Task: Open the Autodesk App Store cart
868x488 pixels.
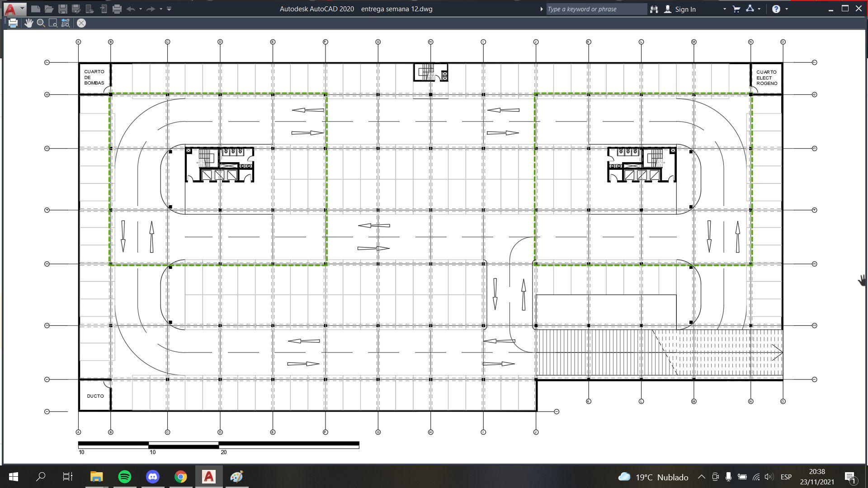Action: [736, 9]
